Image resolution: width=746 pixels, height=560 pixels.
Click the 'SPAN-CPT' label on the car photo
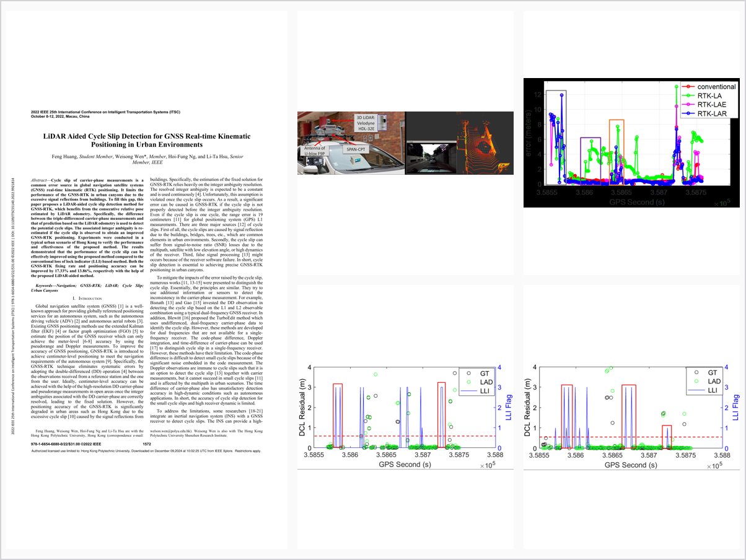click(357, 149)
